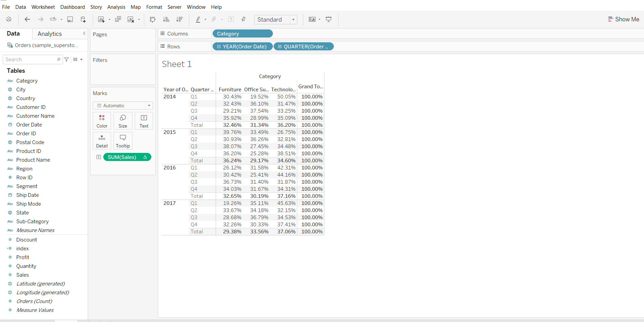Switch to the Analytics tab
Screen dimensions: 644x322
(49, 34)
